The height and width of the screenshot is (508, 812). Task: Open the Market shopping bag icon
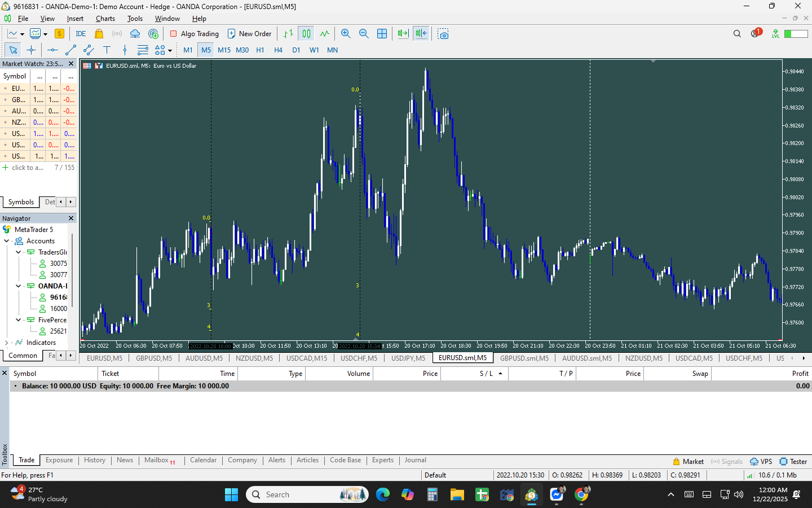99,34
